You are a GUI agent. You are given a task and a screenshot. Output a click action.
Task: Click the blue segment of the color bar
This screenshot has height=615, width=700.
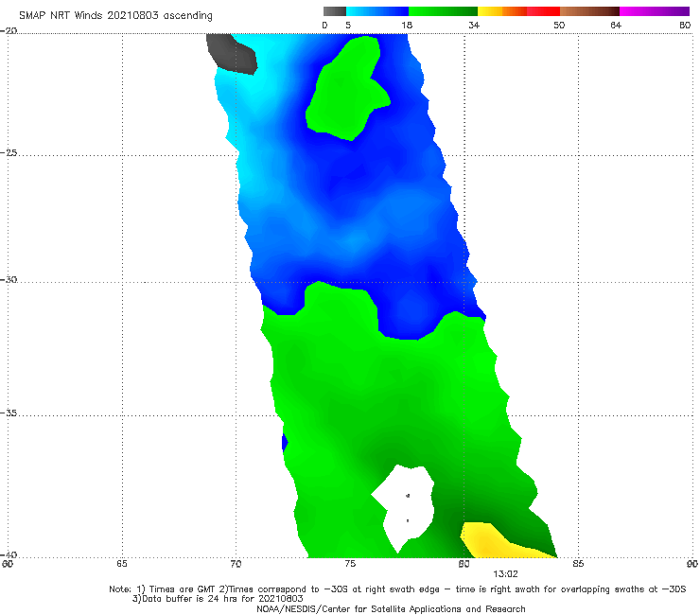(x=377, y=11)
